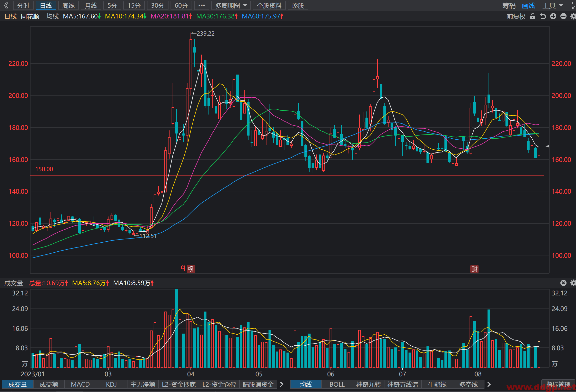Toggle the 筹码 chip distribution view
576x392 pixels.
pyautogui.click(x=509, y=6)
